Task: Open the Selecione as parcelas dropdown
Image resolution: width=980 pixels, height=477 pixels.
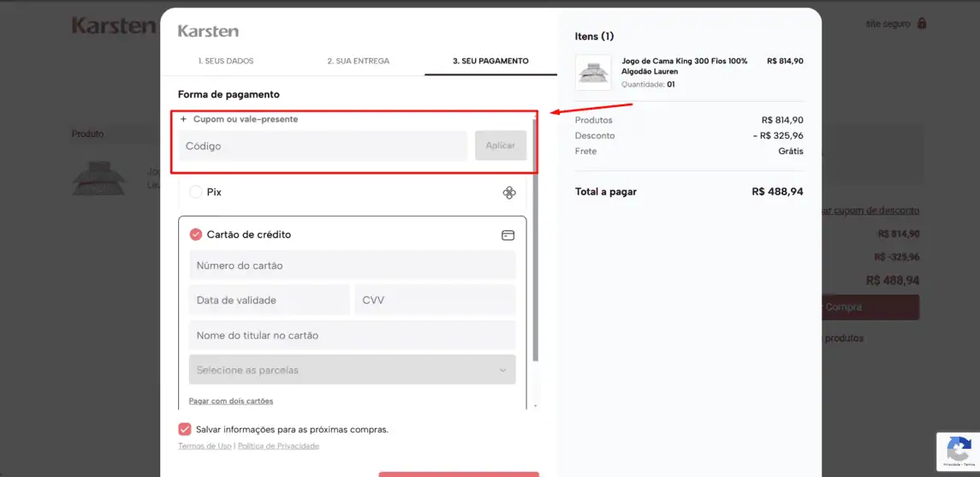Action: [x=353, y=370]
